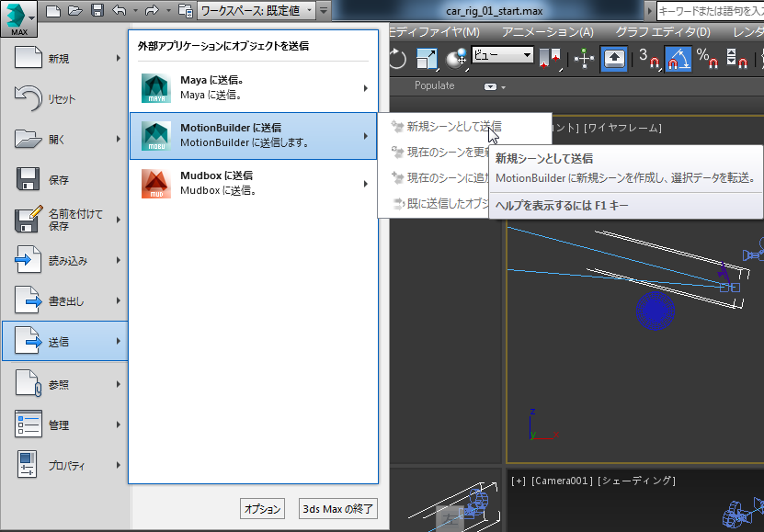Viewport: 764px width, 532px height.
Task: Open the Quick Access Toolbar customize arrow
Action: coord(324,11)
